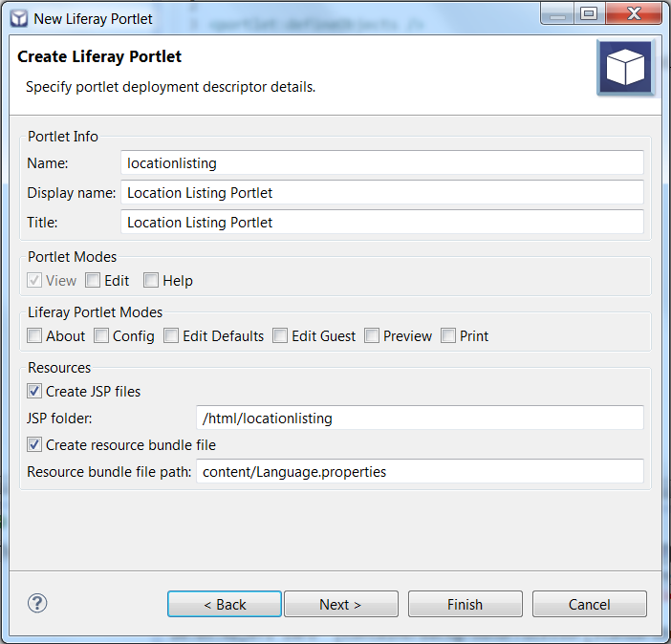This screenshot has height=644, width=671.
Task: Focus the Name field with locationlisting
Action: 382,162
